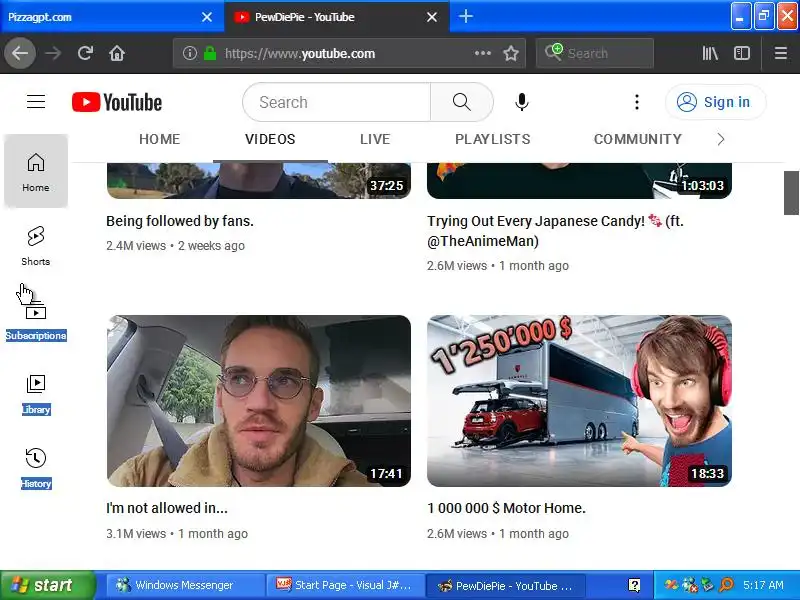Viewport: 800px width, 600px height.
Task: Open History in YouTube sidebar
Action: [x=36, y=468]
